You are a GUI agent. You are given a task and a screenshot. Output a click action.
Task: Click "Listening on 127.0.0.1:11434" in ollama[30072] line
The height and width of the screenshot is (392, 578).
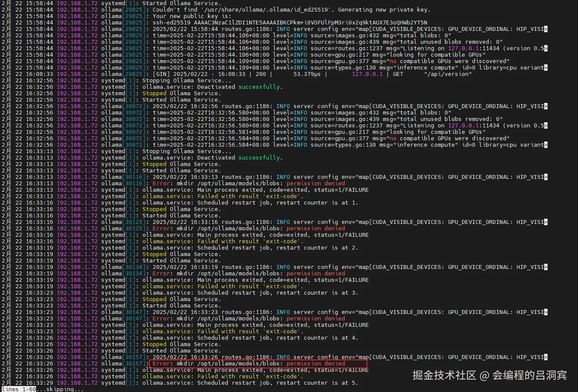point(449,125)
